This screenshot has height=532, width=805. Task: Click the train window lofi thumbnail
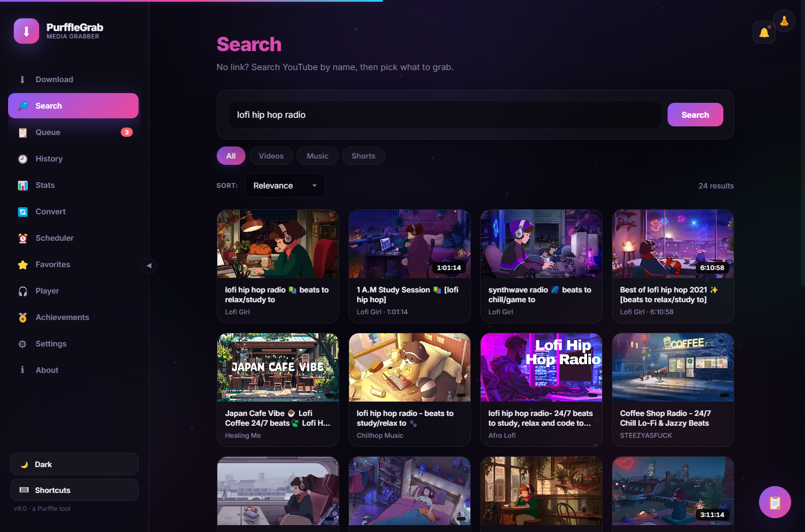tap(278, 491)
